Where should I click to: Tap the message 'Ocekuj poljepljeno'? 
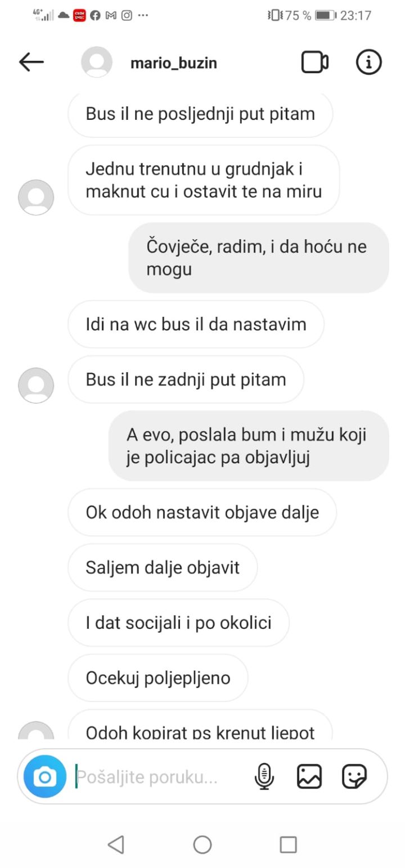click(x=158, y=678)
